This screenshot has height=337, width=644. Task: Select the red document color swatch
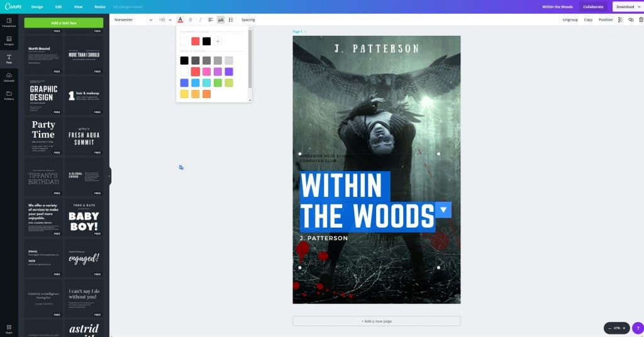point(196,41)
